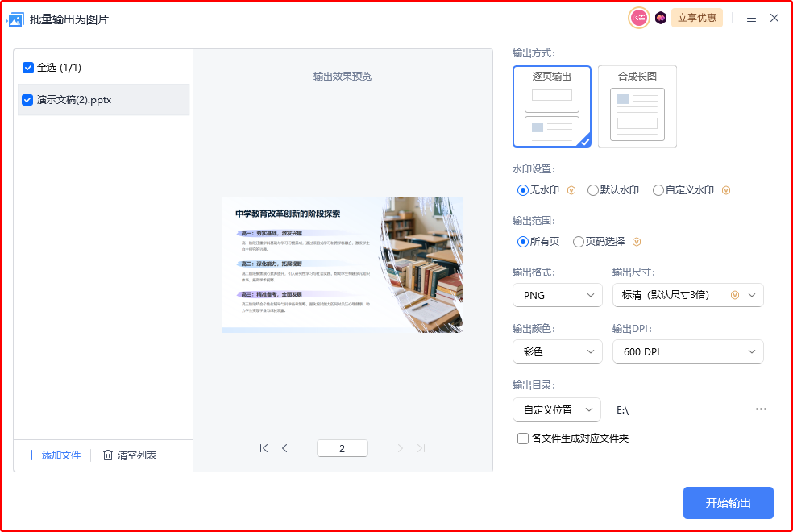The image size is (793, 532).
Task: Expand the 输出颜色 彩色 dropdown
Action: 557,351
